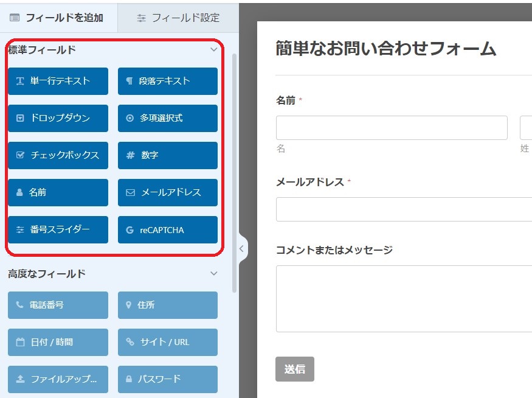
Task: Insert a ドロップダウン field
Action: pyautogui.click(x=58, y=118)
